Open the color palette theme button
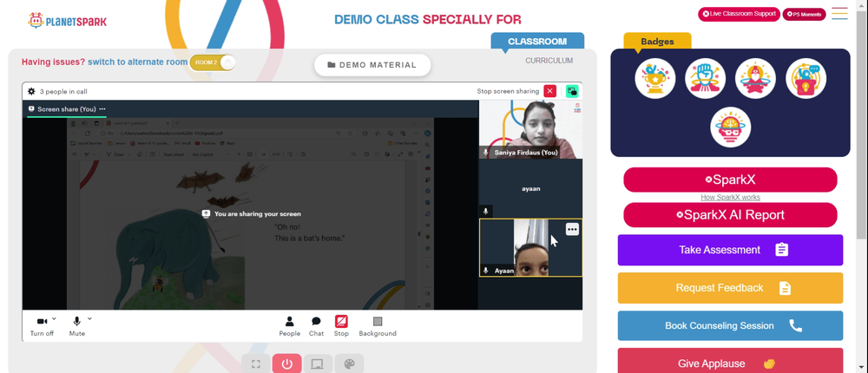Viewport: 868px width, 373px height. 349,363
